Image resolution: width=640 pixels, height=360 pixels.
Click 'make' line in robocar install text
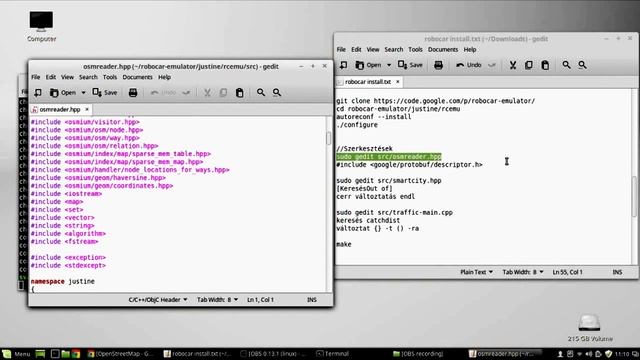[x=344, y=244]
